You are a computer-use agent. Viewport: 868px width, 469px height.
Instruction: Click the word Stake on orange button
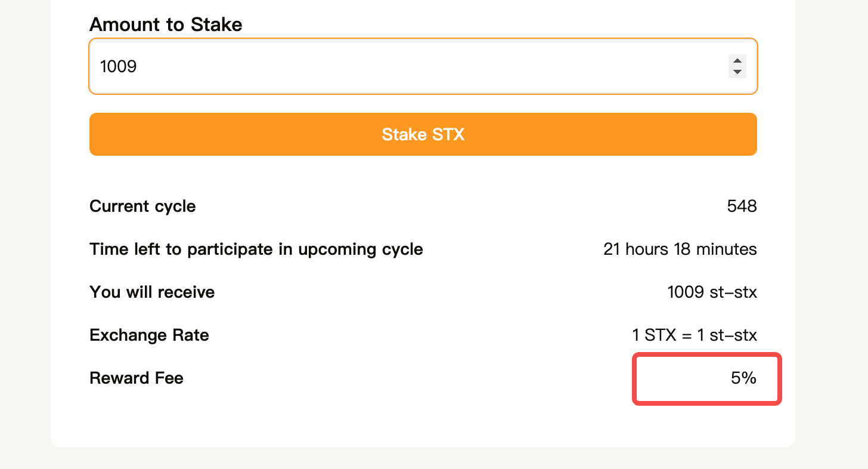coord(403,134)
